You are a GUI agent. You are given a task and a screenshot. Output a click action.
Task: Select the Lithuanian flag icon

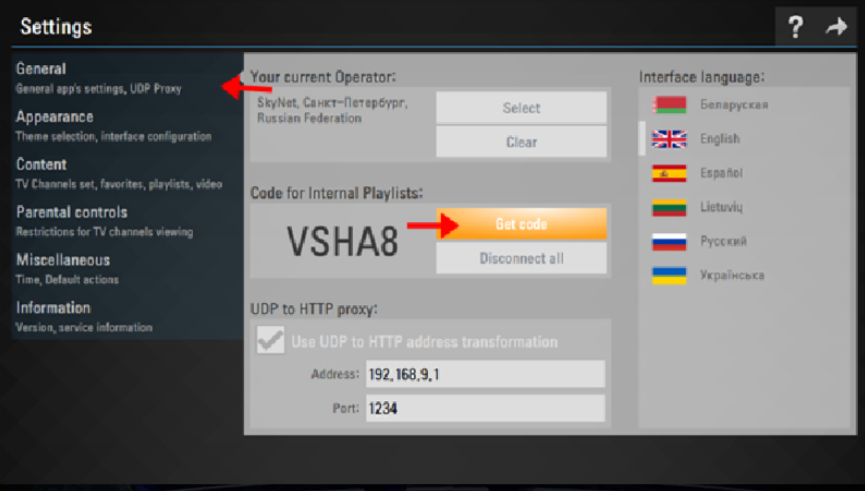click(669, 207)
